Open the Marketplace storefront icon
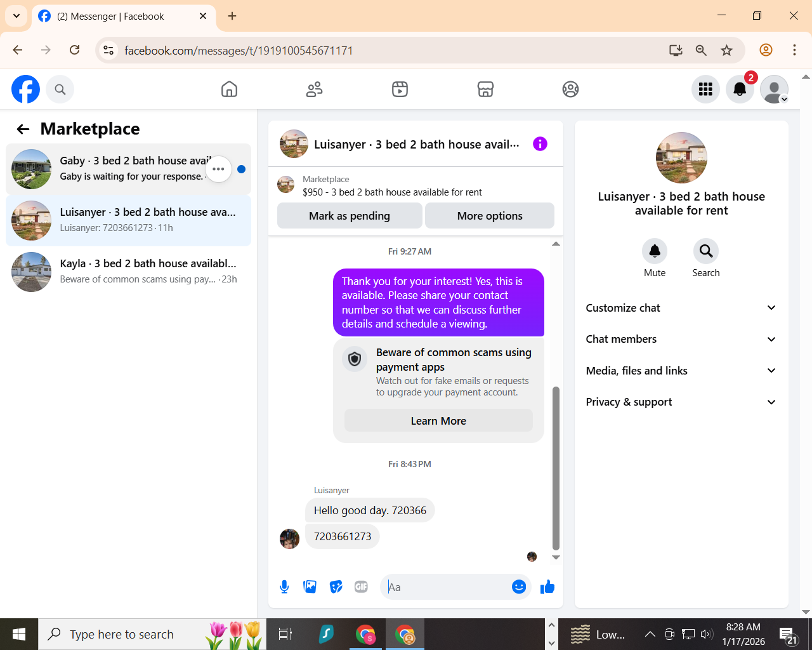Screen dimensions: 812x650 (485, 90)
